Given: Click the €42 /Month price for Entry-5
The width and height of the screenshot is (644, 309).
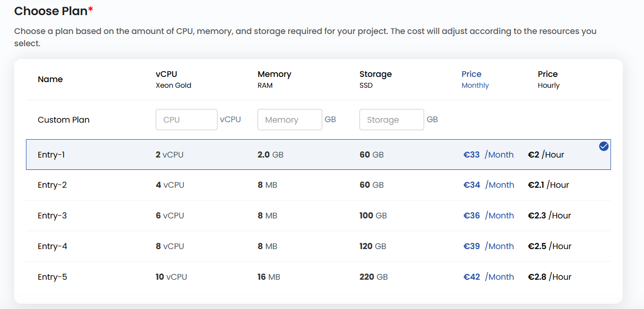Looking at the screenshot, I should click(x=488, y=277).
